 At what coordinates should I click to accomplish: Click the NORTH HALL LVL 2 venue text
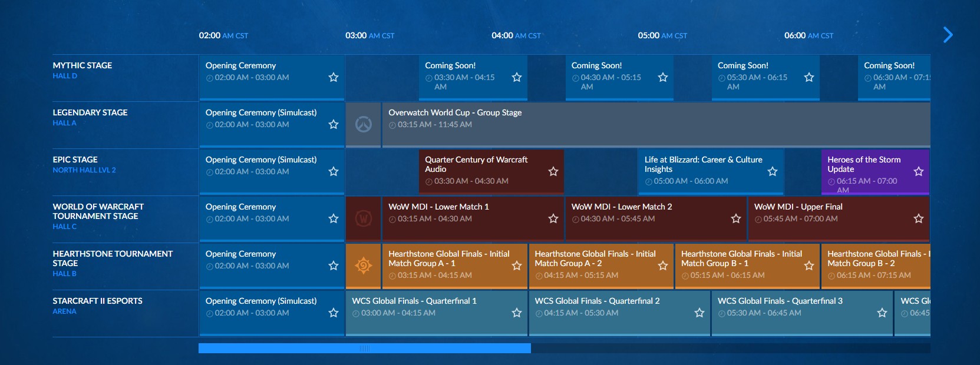(x=84, y=170)
